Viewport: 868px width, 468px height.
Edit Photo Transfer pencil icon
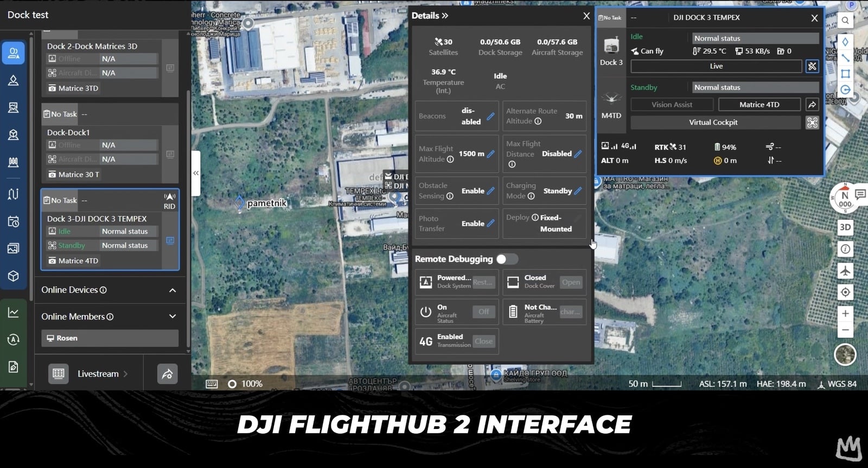490,223
